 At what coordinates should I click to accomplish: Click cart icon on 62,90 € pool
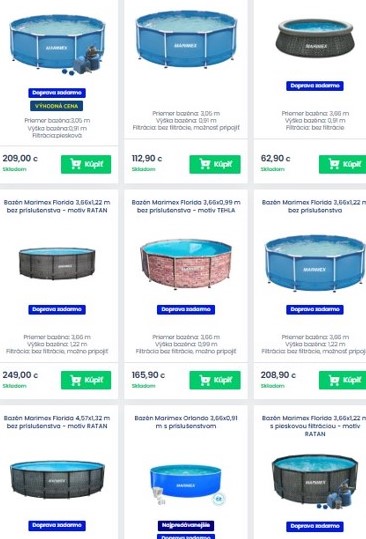point(334,164)
